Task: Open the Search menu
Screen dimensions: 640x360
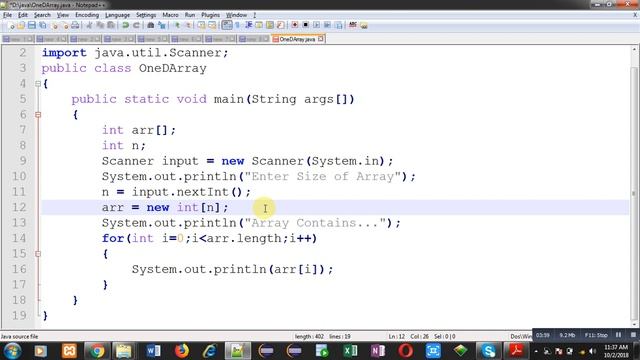Action: tap(42, 15)
